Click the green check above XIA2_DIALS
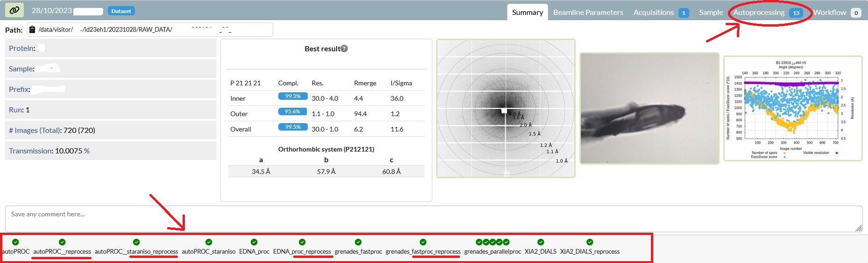Image resolution: width=868 pixels, height=263 pixels. pyautogui.click(x=541, y=242)
